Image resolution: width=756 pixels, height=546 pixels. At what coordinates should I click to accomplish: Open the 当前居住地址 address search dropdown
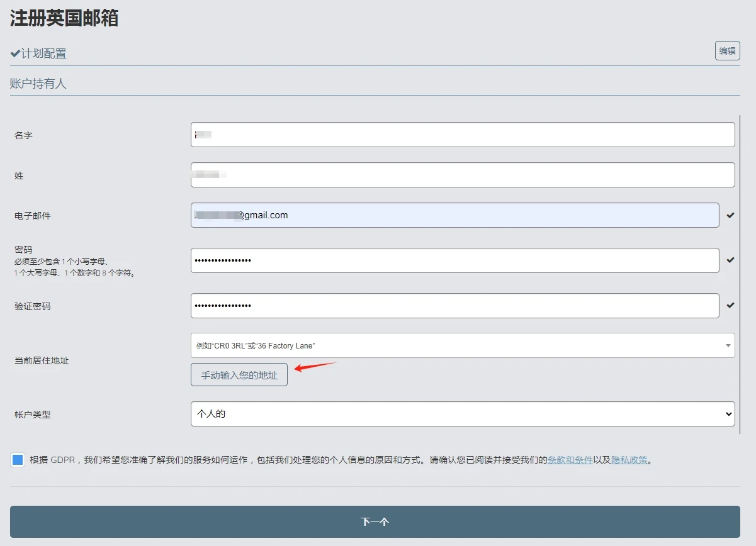[463, 345]
